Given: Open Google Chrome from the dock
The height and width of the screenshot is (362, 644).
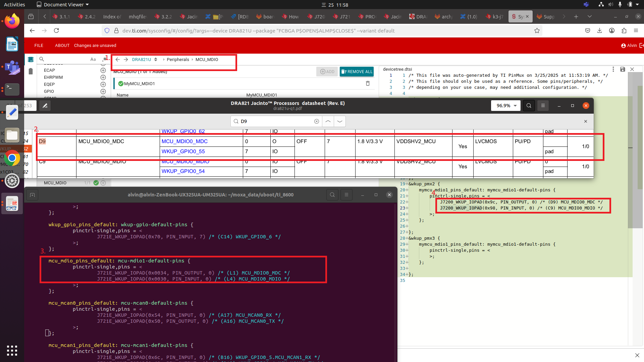Looking at the screenshot, I should (12, 158).
